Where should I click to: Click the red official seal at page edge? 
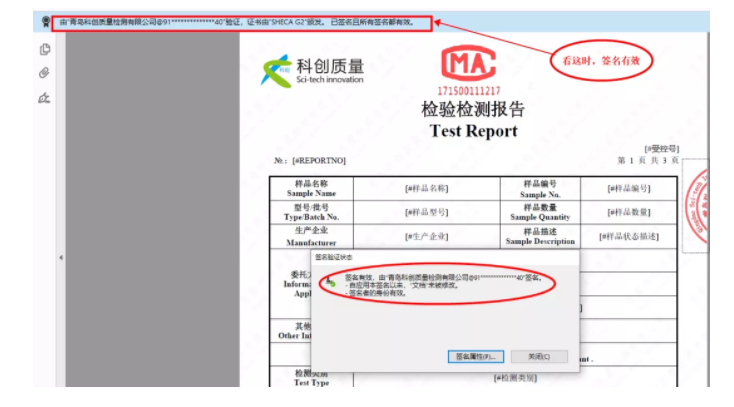(697, 206)
